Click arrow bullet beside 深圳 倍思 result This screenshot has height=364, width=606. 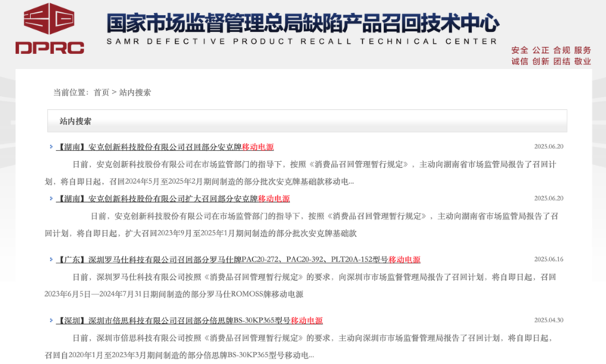coord(51,320)
